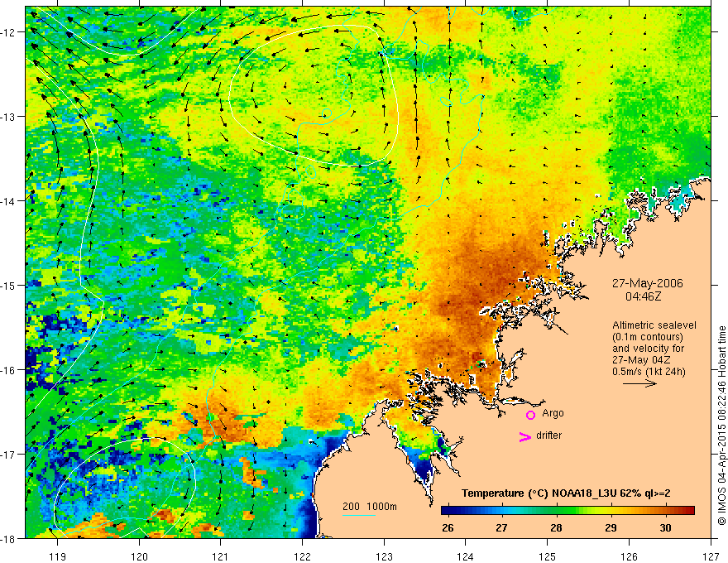Click longitude axis label 122

(302, 556)
